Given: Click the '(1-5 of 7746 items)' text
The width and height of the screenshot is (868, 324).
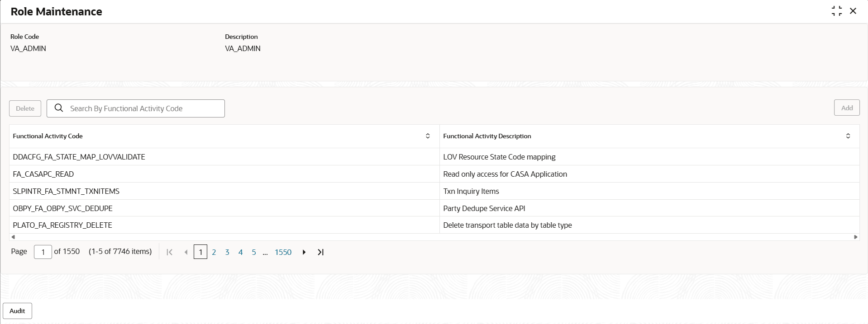Looking at the screenshot, I should coord(120,251).
